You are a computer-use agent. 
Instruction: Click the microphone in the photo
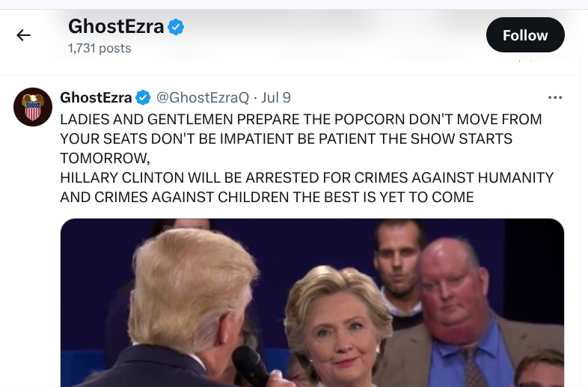coord(249,365)
